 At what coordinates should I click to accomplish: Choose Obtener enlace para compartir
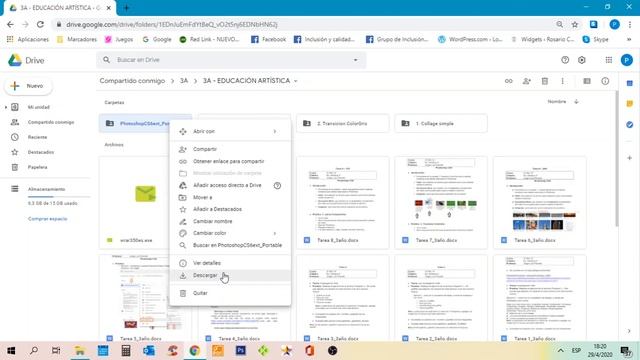[x=230, y=161]
